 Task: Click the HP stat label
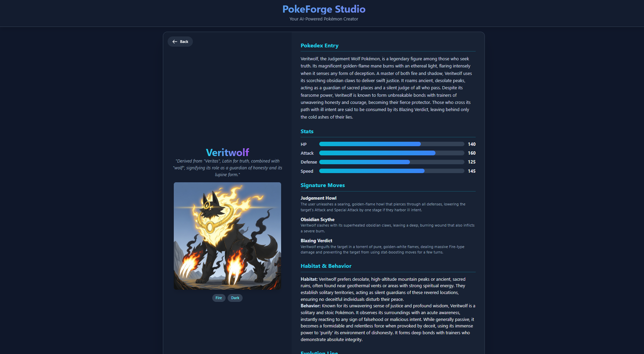(304, 144)
